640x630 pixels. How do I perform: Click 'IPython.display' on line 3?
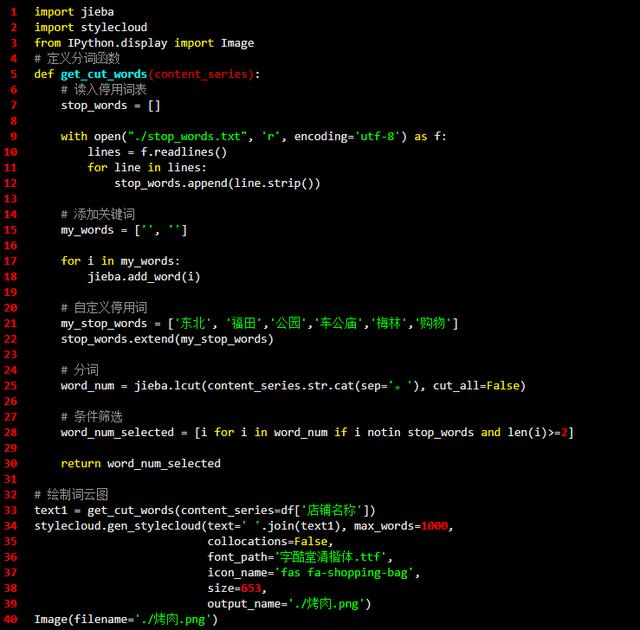point(118,43)
